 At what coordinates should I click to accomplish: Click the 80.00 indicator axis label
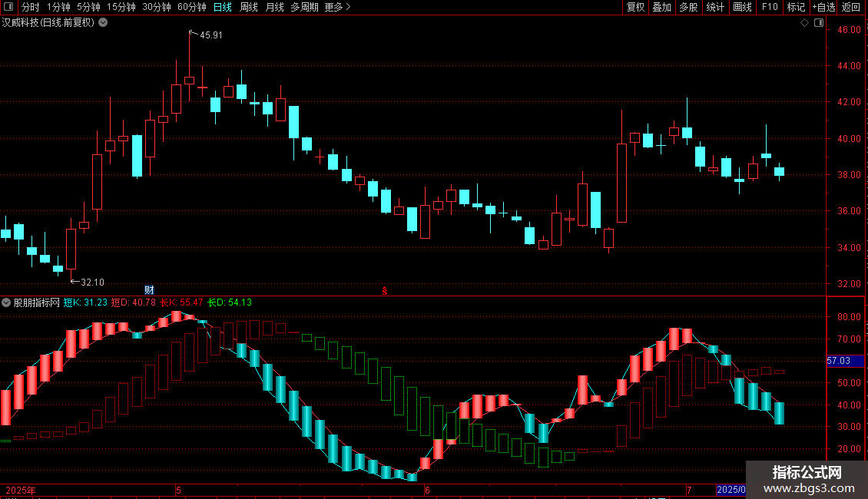coord(849,317)
